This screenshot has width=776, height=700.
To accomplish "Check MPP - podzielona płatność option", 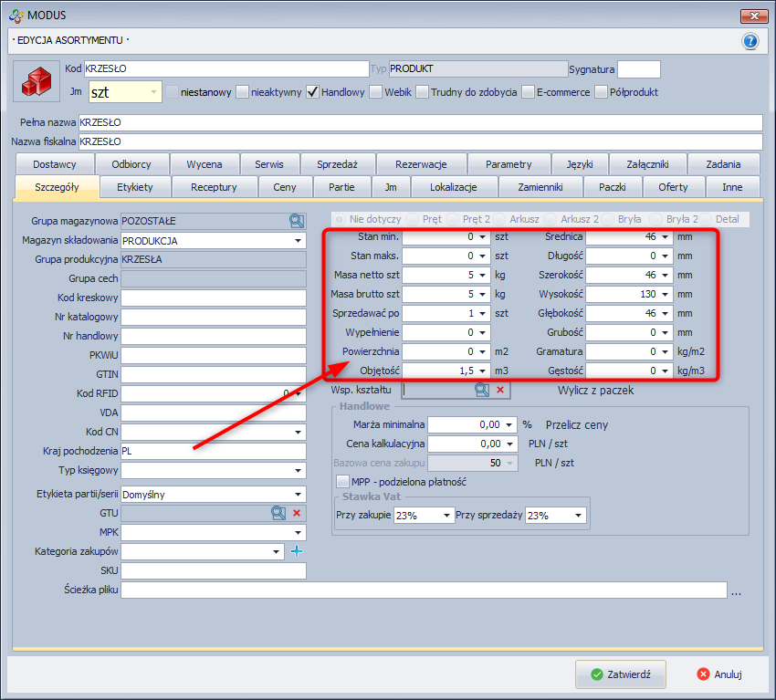I will pos(342,481).
